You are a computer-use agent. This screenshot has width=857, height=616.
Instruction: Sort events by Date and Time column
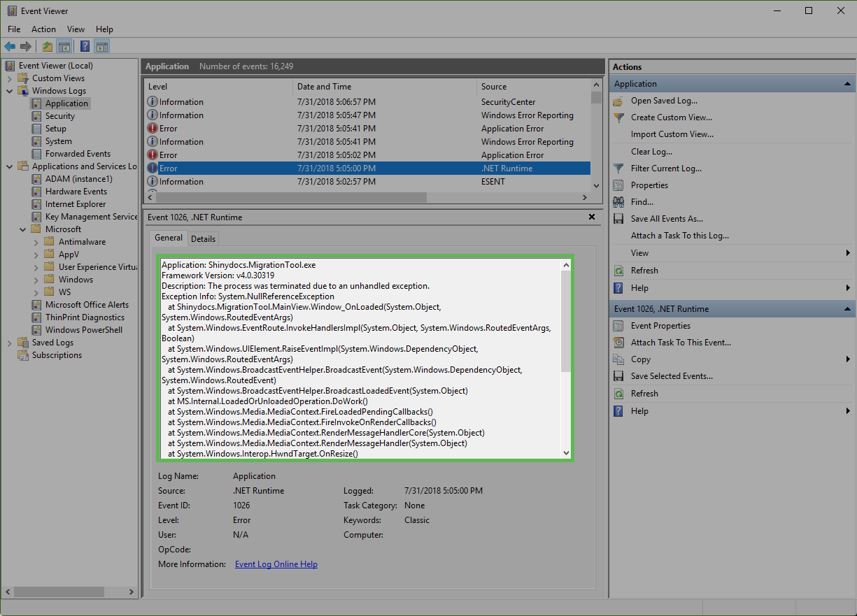(324, 87)
